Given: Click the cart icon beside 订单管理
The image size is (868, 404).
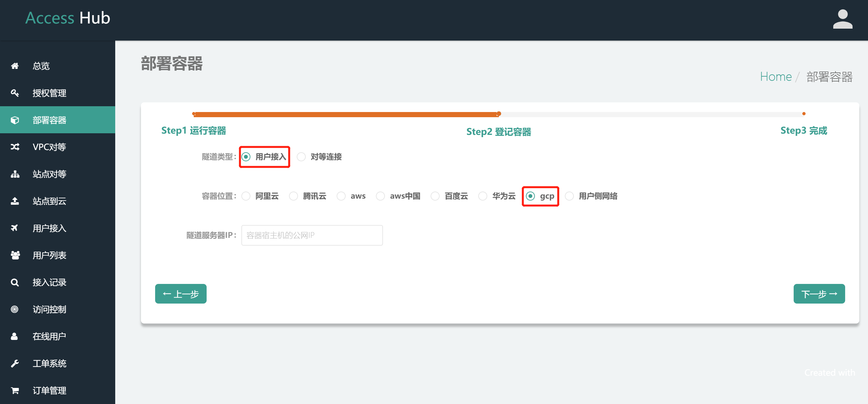Looking at the screenshot, I should pos(15,390).
